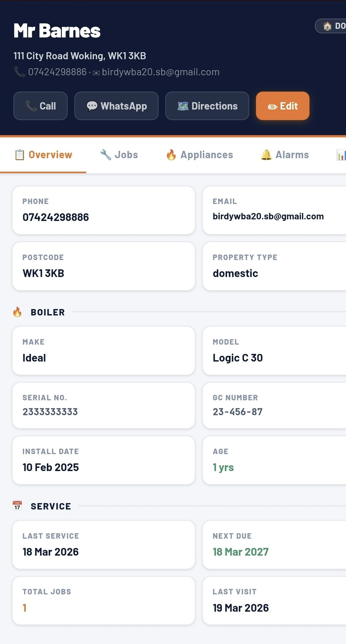Click the flame icon next to BOILER heading
This screenshot has height=644, width=346.
point(17,312)
